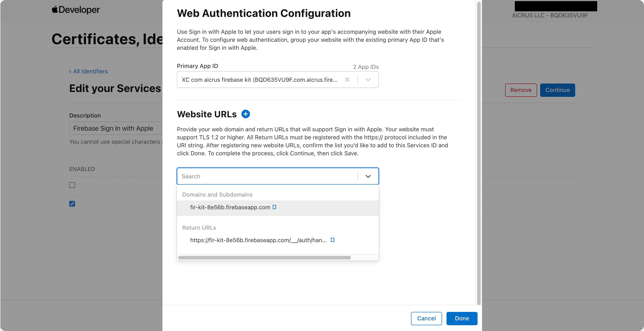Cancel the Web Authentication Configuration dialog
Screen dimensions: 644x331
point(426,318)
